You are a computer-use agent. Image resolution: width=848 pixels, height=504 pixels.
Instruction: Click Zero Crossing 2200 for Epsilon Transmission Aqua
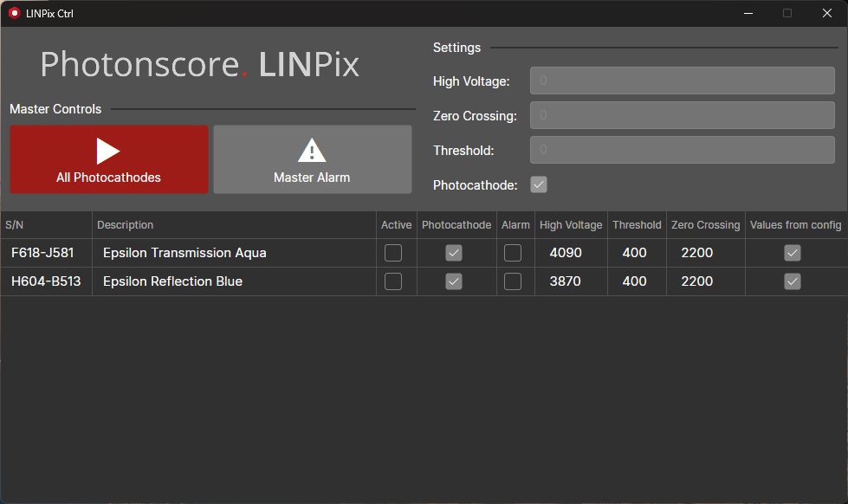[697, 253]
